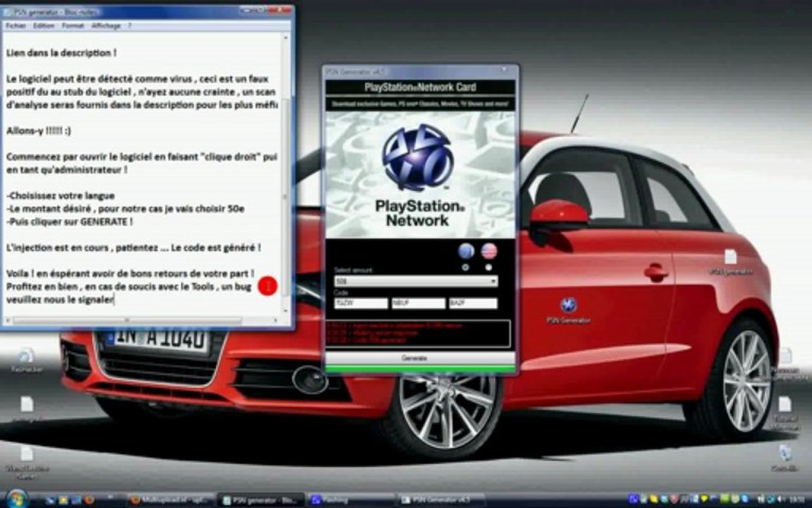Click the line '-Choisissez votre langue'
812x508 pixels.
(60, 195)
